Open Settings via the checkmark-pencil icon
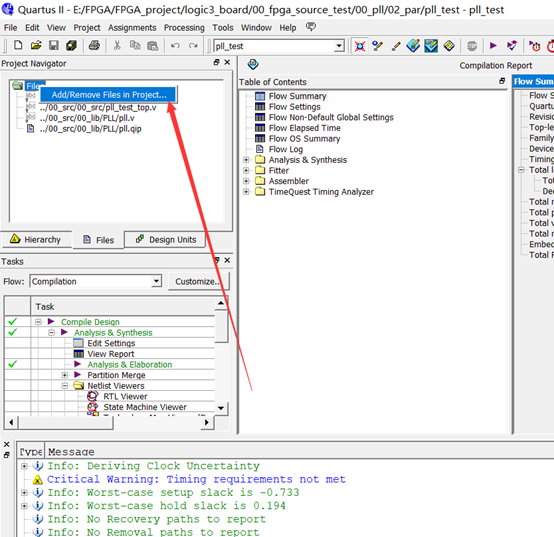 point(378,46)
